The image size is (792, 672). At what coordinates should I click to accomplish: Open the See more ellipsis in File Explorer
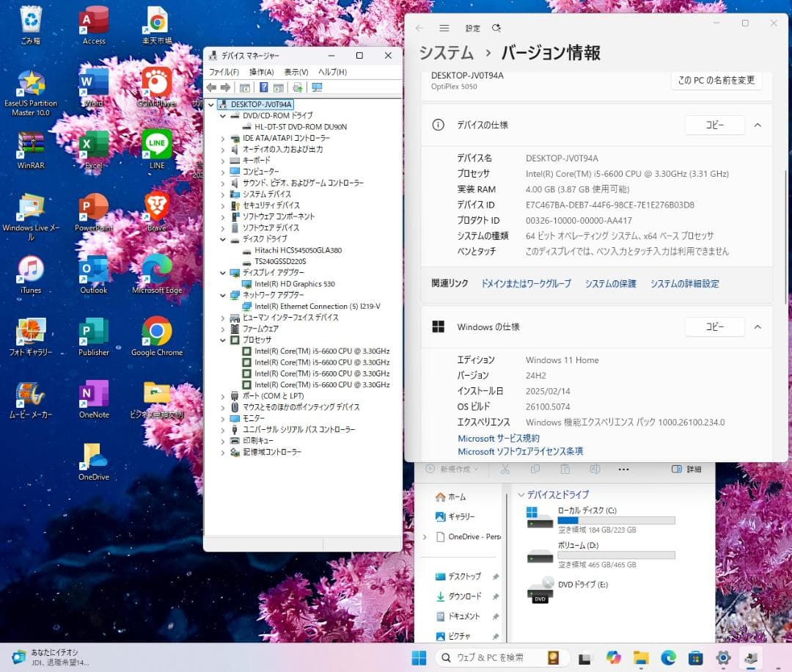tap(623, 469)
